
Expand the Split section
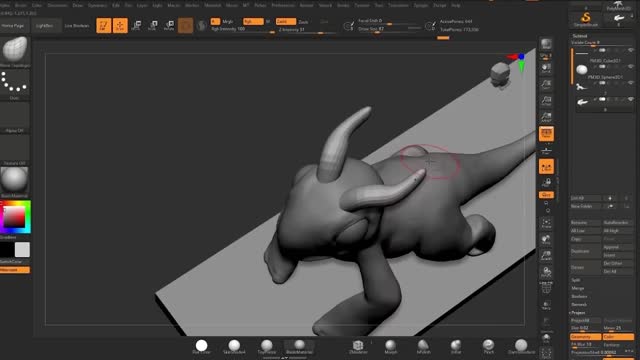576,280
